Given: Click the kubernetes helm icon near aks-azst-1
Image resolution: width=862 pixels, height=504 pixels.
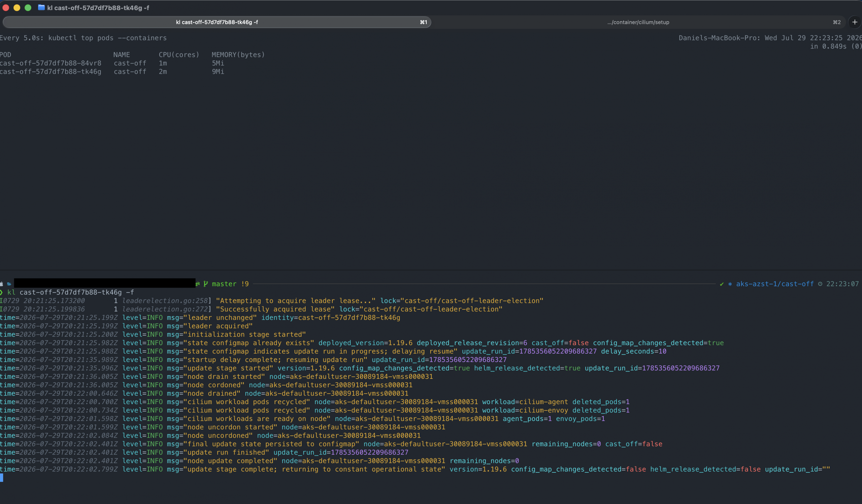Looking at the screenshot, I should pos(730,284).
